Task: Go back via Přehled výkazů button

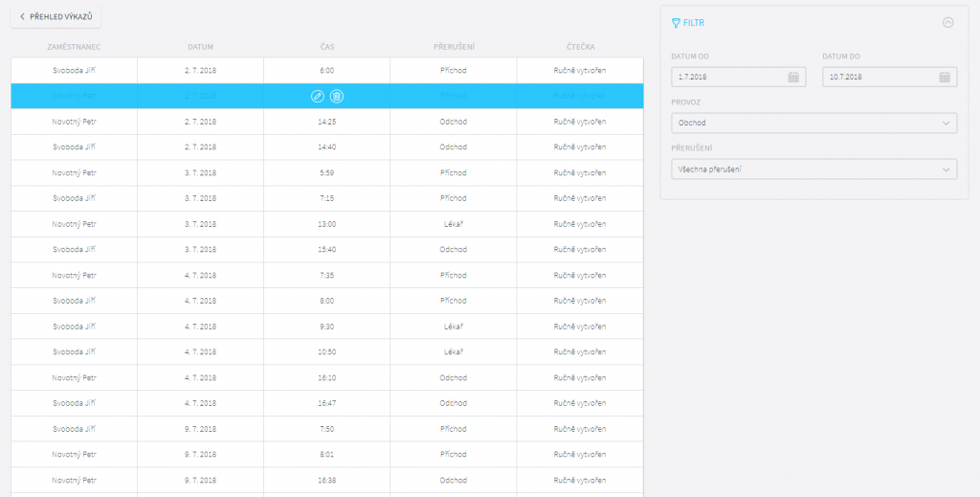Action: pyautogui.click(x=56, y=17)
